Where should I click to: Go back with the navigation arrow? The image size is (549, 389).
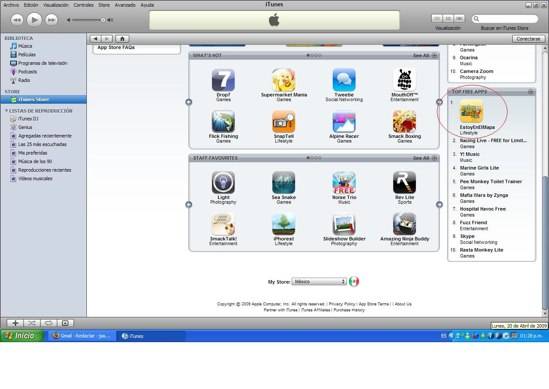pyautogui.click(x=95, y=39)
